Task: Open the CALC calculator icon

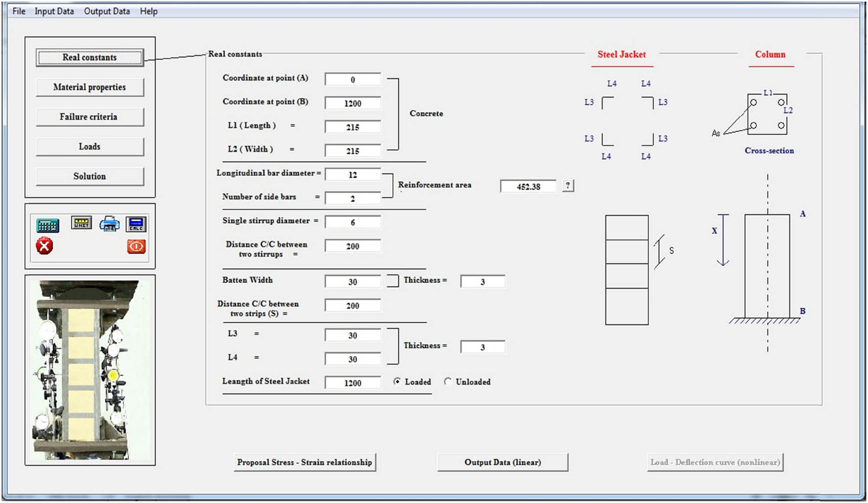Action: click(136, 224)
